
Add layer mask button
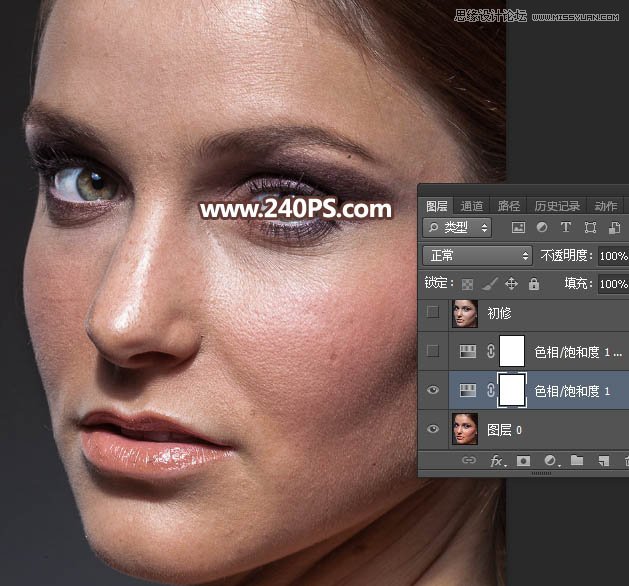point(523,461)
